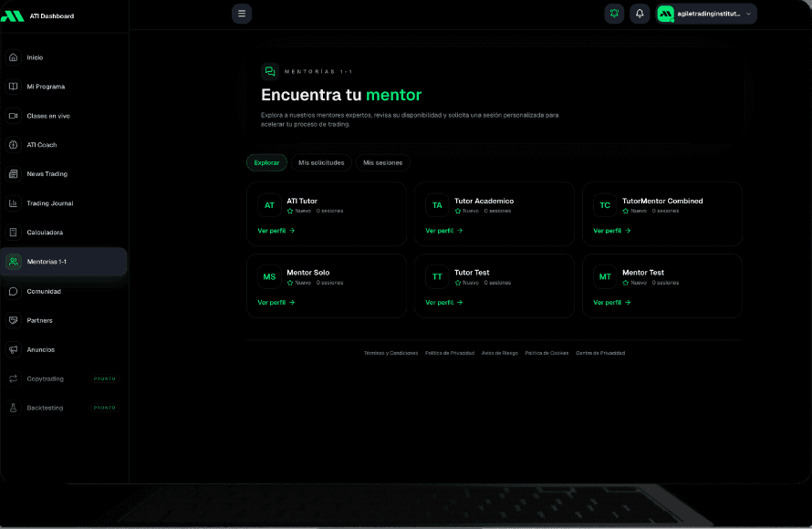
Task: Click the Encuentra tu mentor heading
Action: tap(341, 95)
